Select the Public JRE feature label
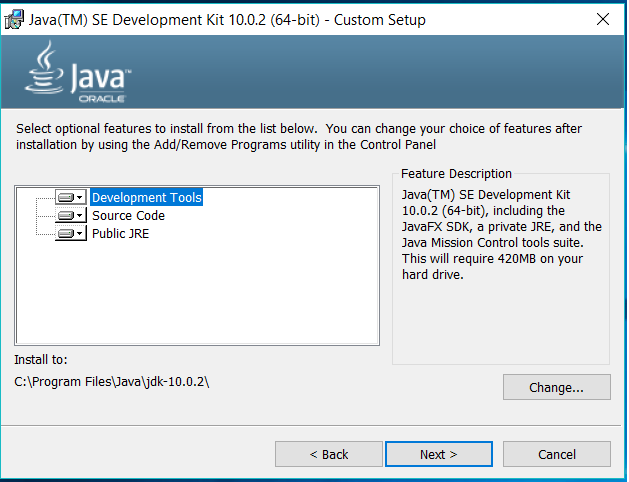 coord(120,233)
